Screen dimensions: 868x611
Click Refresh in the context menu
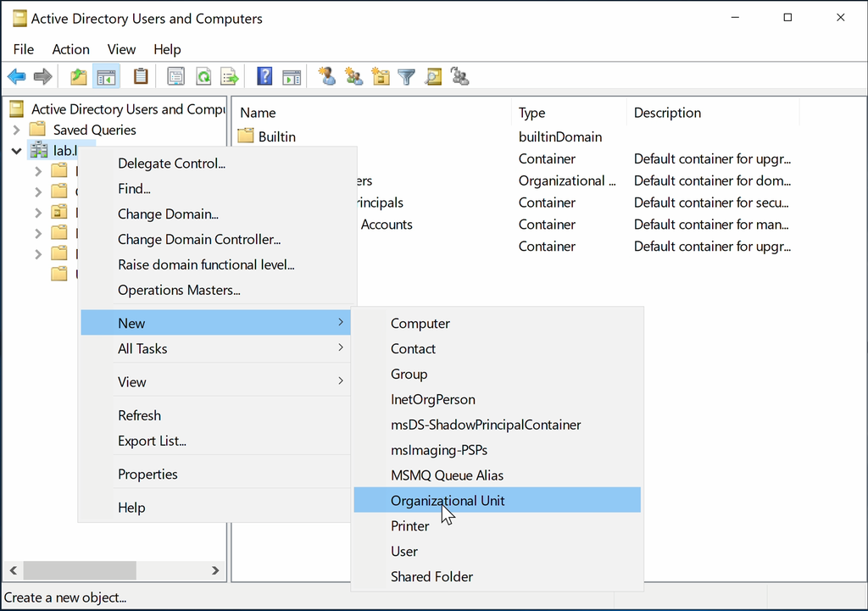coord(140,415)
